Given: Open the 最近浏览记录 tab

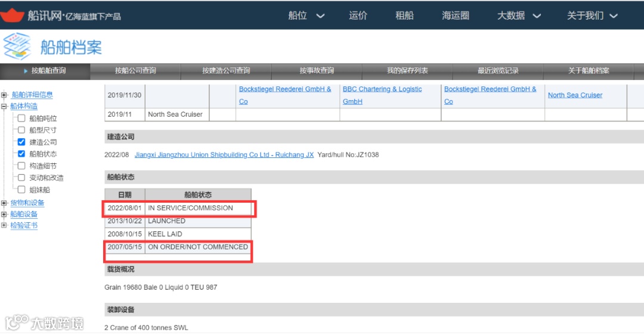Looking at the screenshot, I should click(498, 70).
